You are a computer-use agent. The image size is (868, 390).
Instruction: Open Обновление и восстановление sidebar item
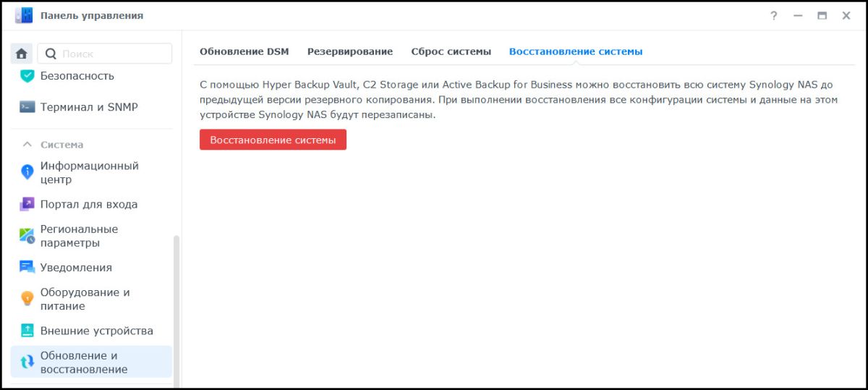83,362
